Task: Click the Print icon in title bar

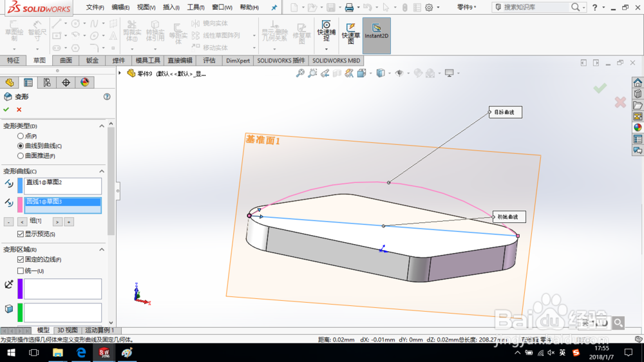Action: click(x=349, y=7)
